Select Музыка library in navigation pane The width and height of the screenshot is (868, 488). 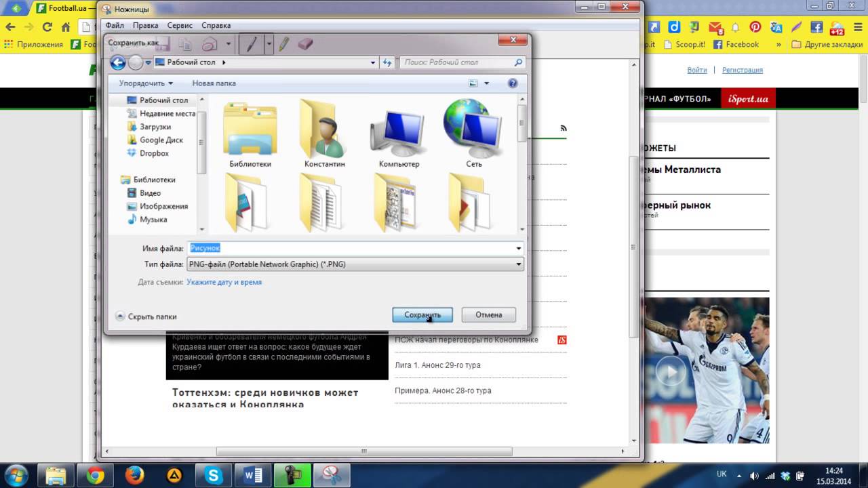[x=147, y=220]
